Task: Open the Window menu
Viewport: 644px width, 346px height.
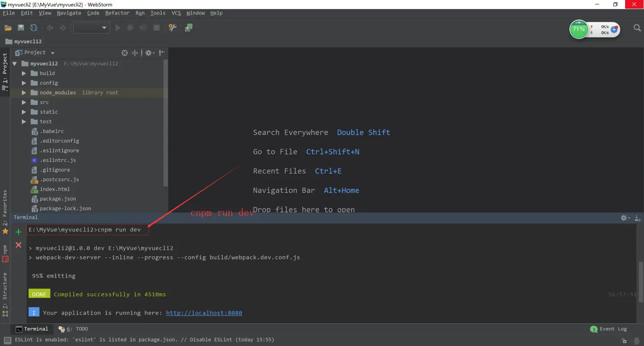Action: click(195, 13)
